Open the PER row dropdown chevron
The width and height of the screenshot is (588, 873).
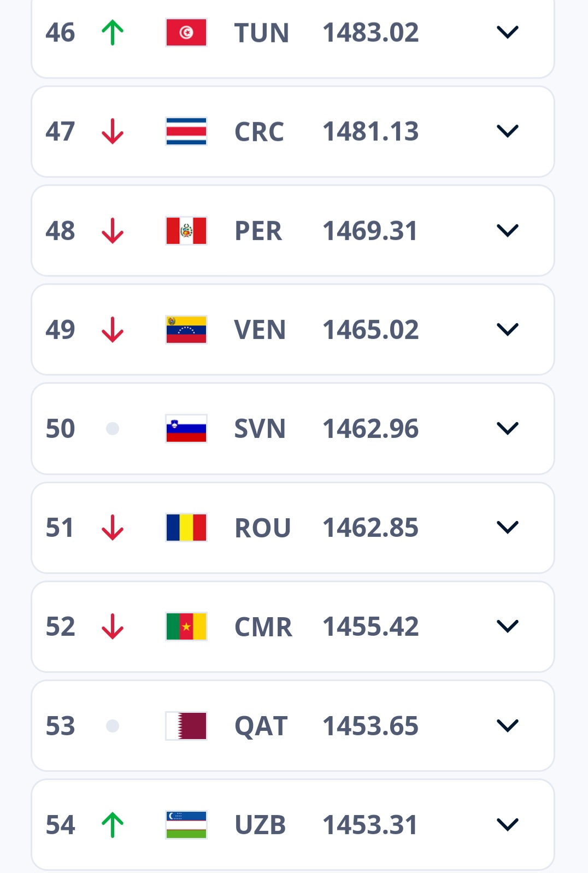(x=507, y=231)
